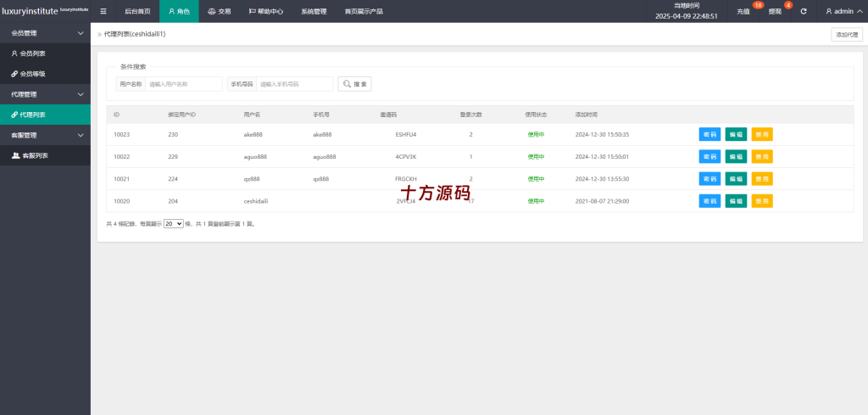Click 密码 button for ake888
Image resolution: width=868 pixels, height=415 pixels.
pyautogui.click(x=709, y=135)
